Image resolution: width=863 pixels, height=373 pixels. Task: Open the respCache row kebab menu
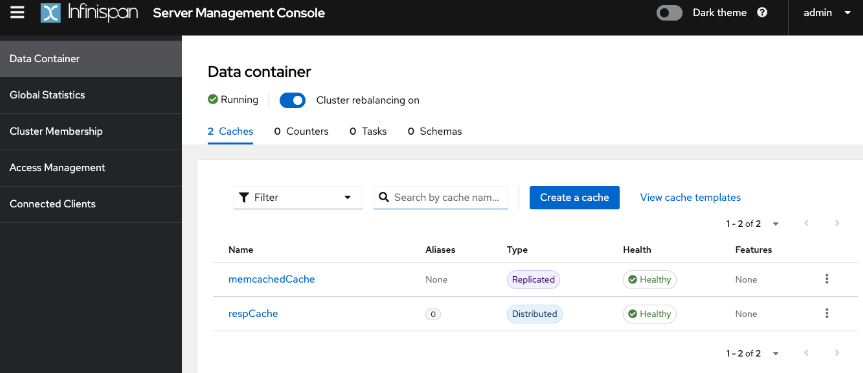tap(826, 314)
